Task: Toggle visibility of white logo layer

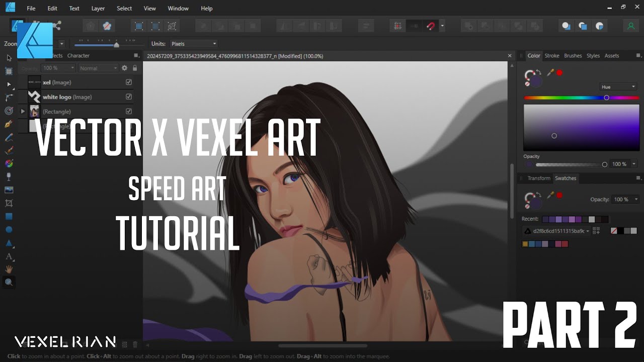Action: tap(129, 97)
